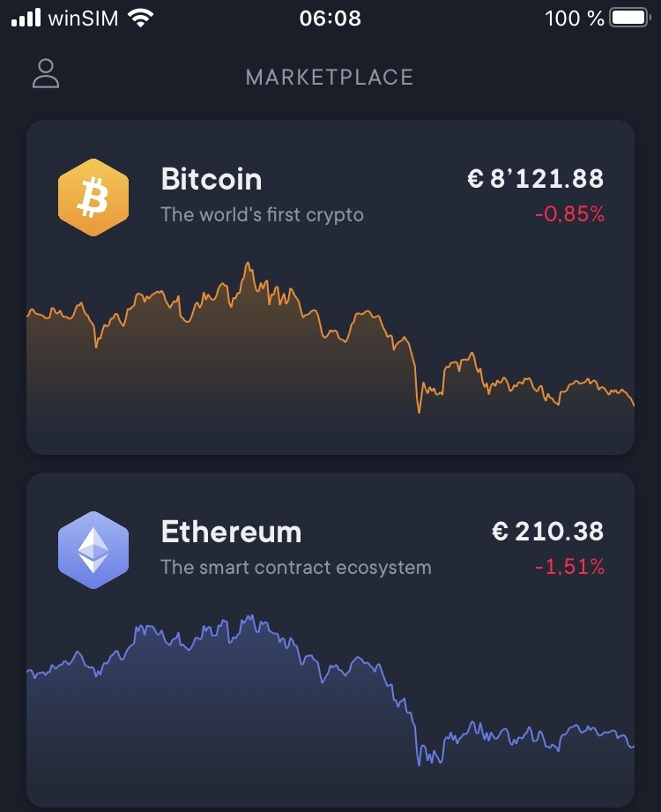This screenshot has height=812, width=661.
Task: Tap Bitcoin price € 8'121.88
Action: pyautogui.click(x=535, y=179)
